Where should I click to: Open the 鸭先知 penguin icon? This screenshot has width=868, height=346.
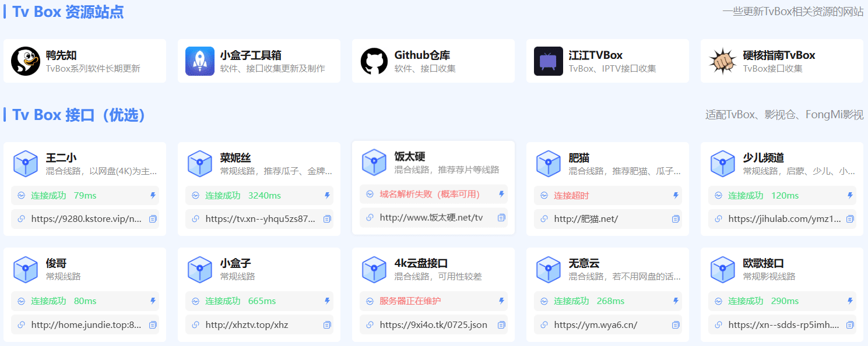26,61
